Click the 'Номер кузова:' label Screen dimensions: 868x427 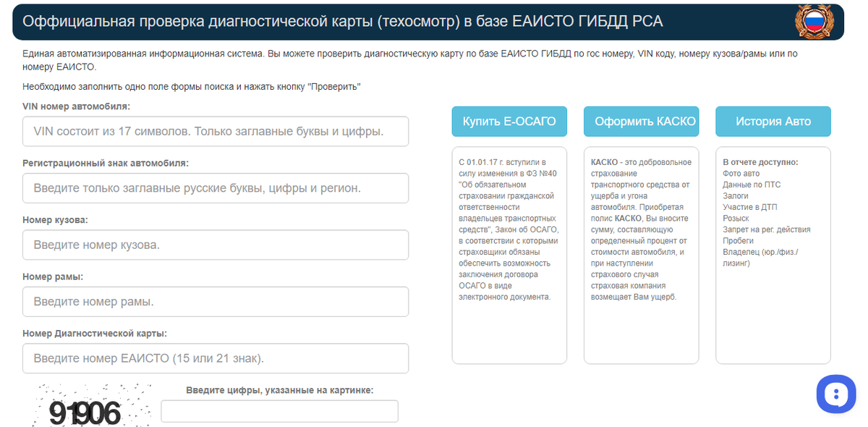point(55,219)
